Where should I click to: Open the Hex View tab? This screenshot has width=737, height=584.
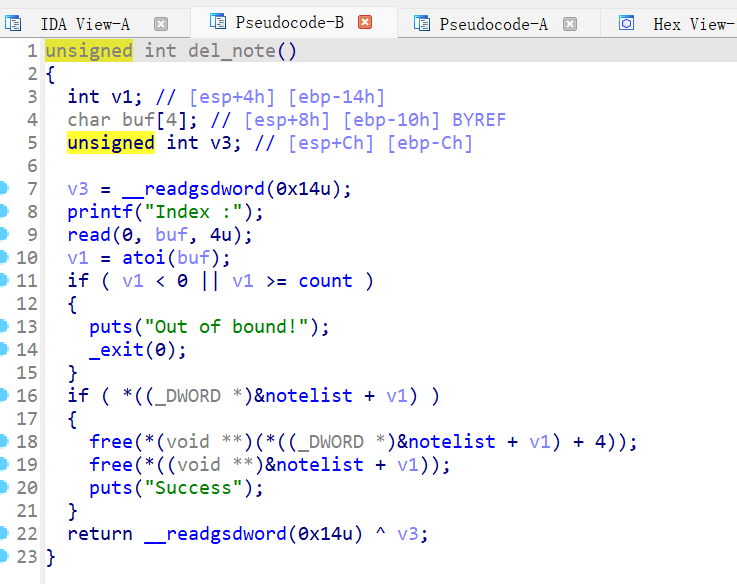pos(692,23)
